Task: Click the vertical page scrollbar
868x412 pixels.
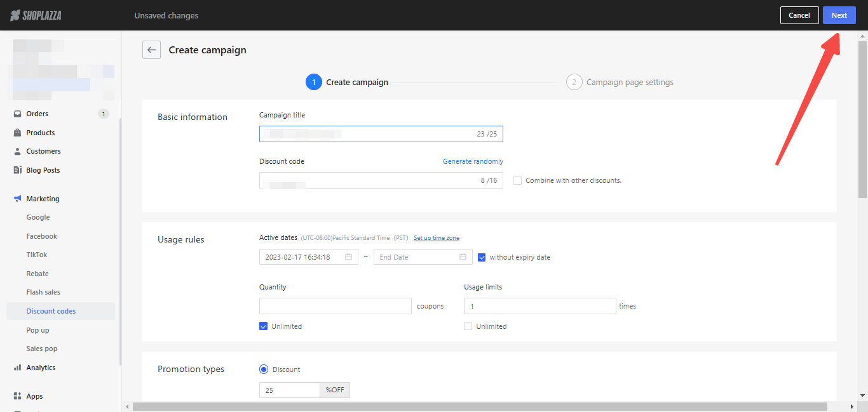Action: [x=862, y=119]
